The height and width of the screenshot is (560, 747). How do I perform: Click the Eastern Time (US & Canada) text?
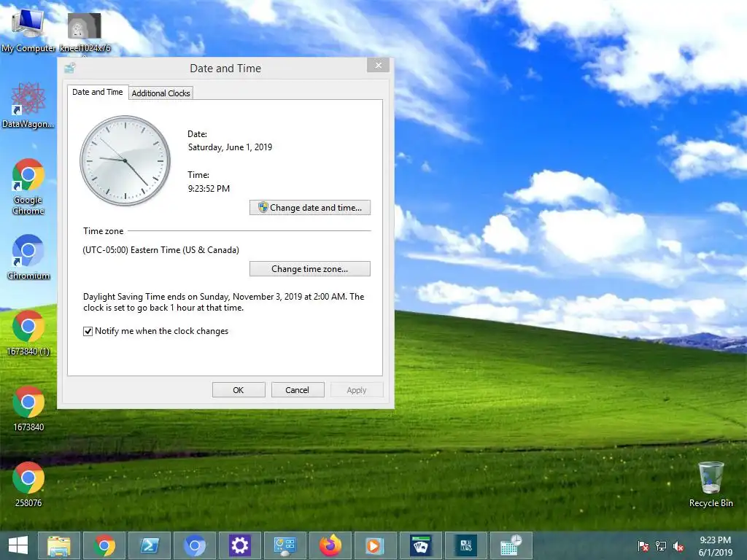click(x=161, y=250)
